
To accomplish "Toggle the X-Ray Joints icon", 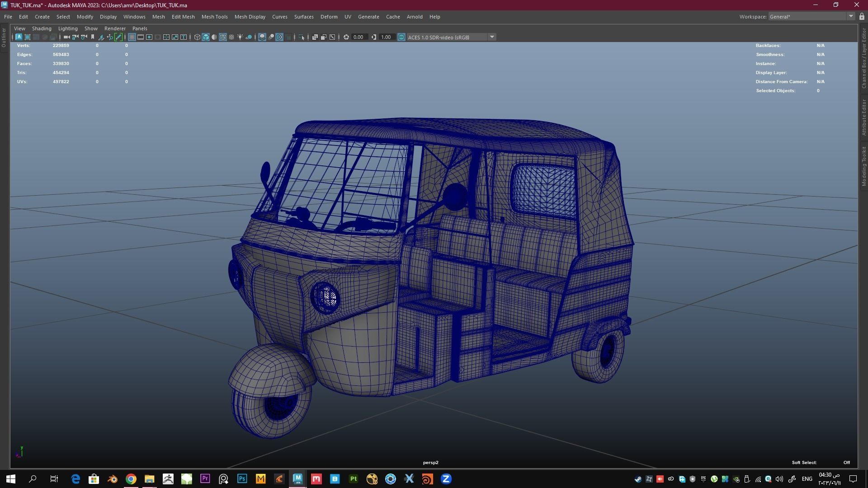I will tap(332, 37).
